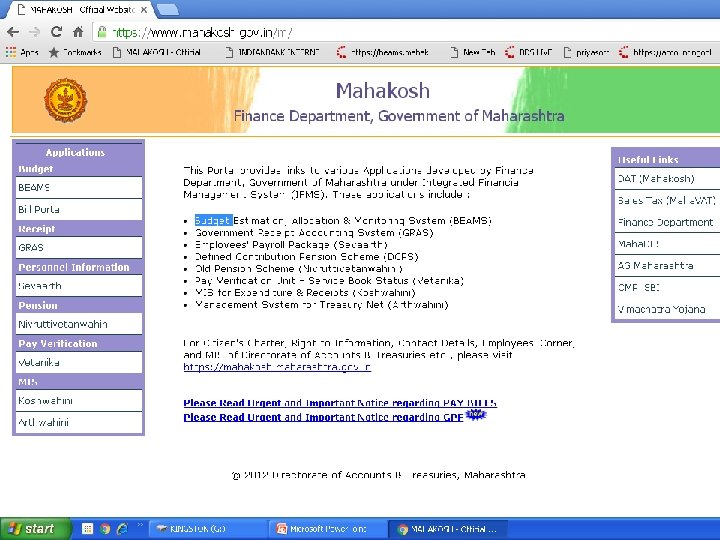The image size is (720, 540).
Task: Click Employees' Payroll Package (Sevaarth) text
Action: [x=291, y=244]
